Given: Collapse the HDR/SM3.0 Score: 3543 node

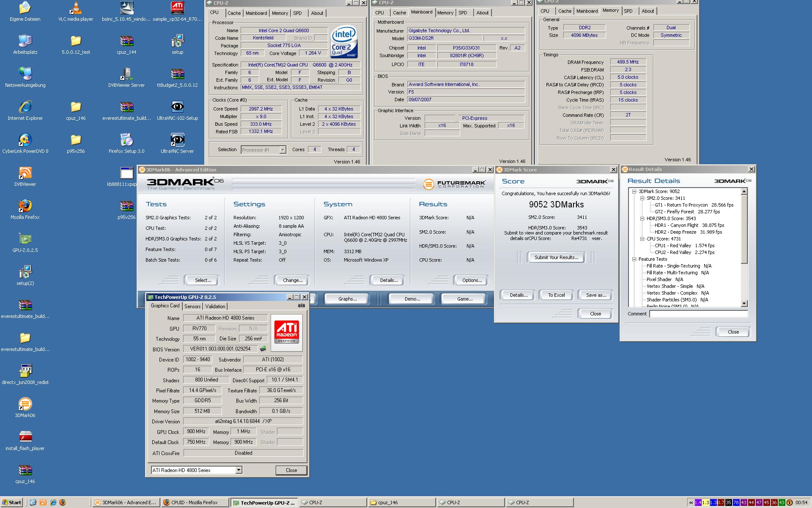Looking at the screenshot, I should click(642, 218).
